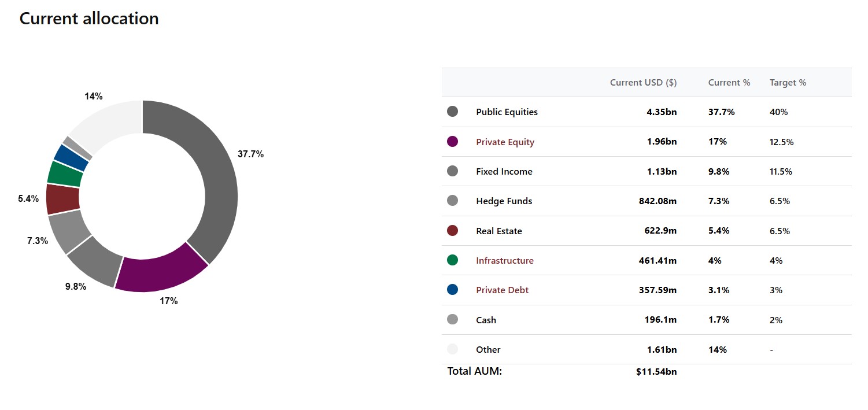Screen dimensions: 868x410
Task: Open the Private Equity link
Action: [505, 142]
